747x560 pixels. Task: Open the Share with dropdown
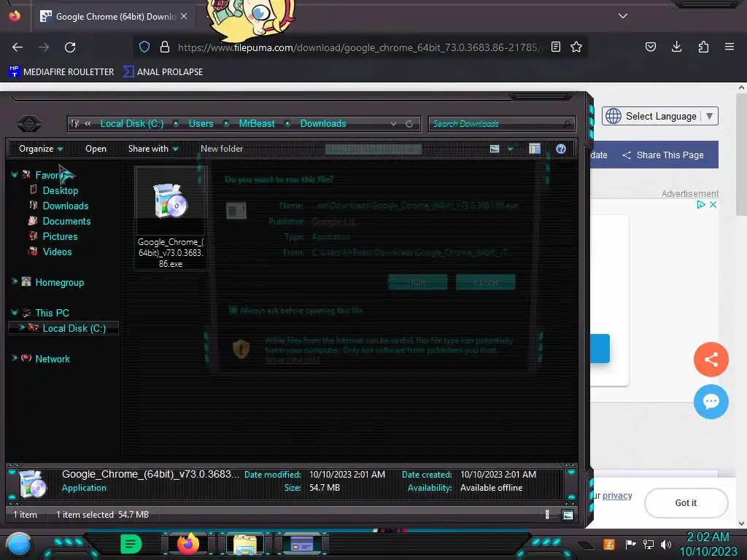153,149
